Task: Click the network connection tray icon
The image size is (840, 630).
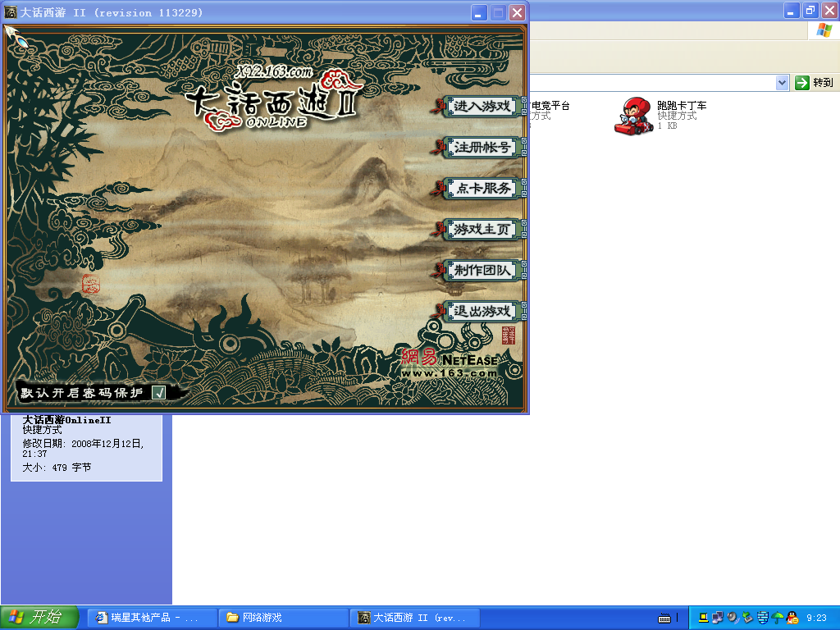Action: coord(718,618)
